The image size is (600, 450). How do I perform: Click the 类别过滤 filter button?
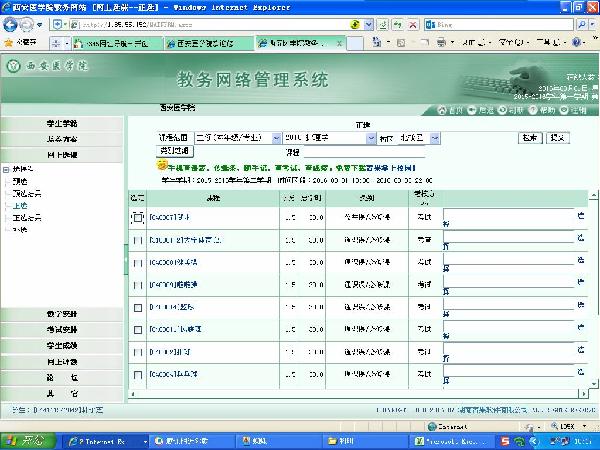click(x=174, y=151)
